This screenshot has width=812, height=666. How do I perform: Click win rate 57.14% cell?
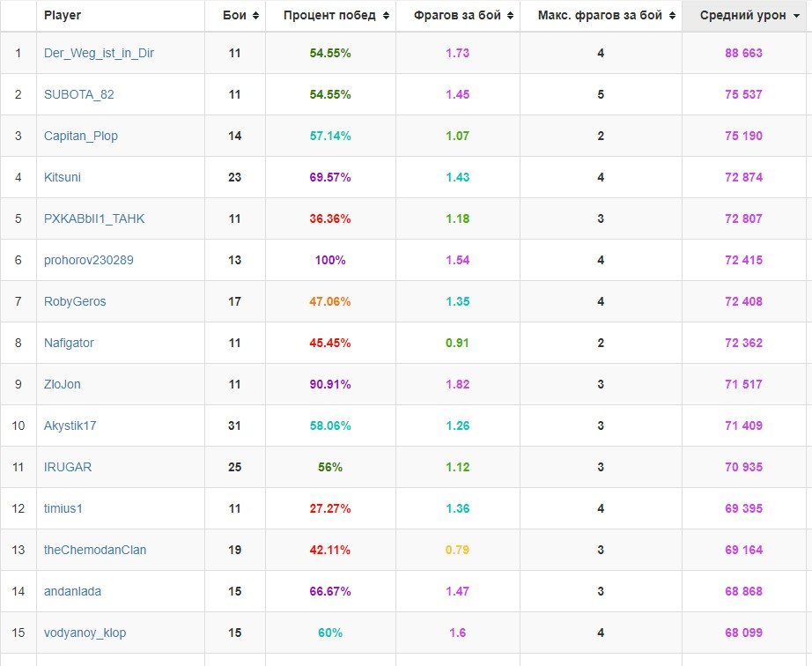tap(330, 137)
